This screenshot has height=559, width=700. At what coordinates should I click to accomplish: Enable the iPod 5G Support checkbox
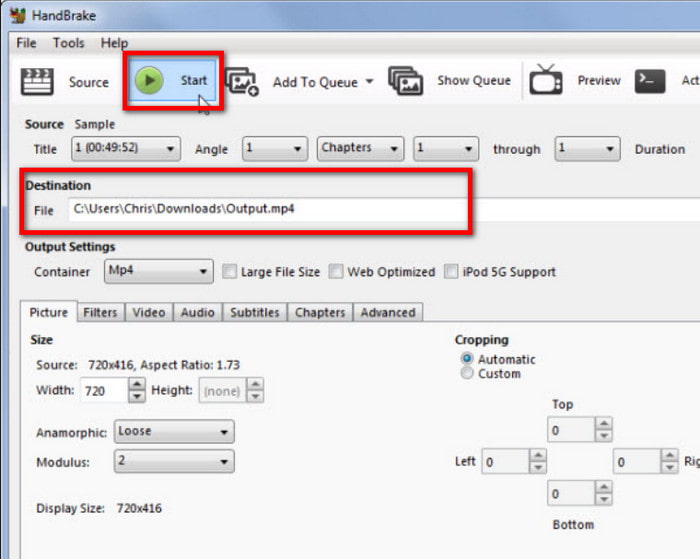point(451,271)
